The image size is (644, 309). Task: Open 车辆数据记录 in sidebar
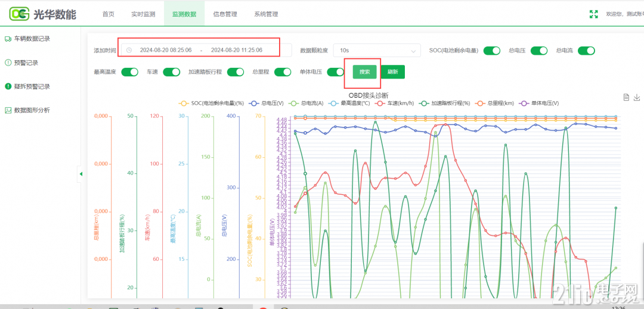pos(32,39)
